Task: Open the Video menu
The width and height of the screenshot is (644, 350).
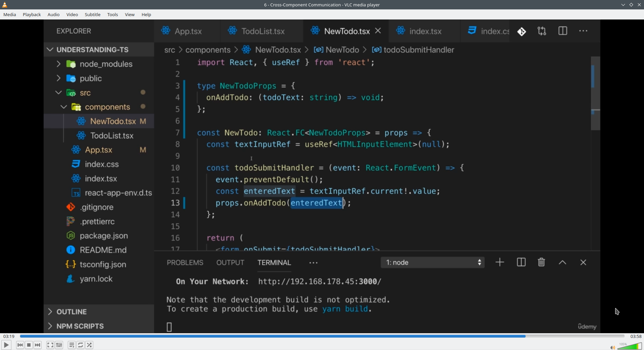Action: point(72,14)
